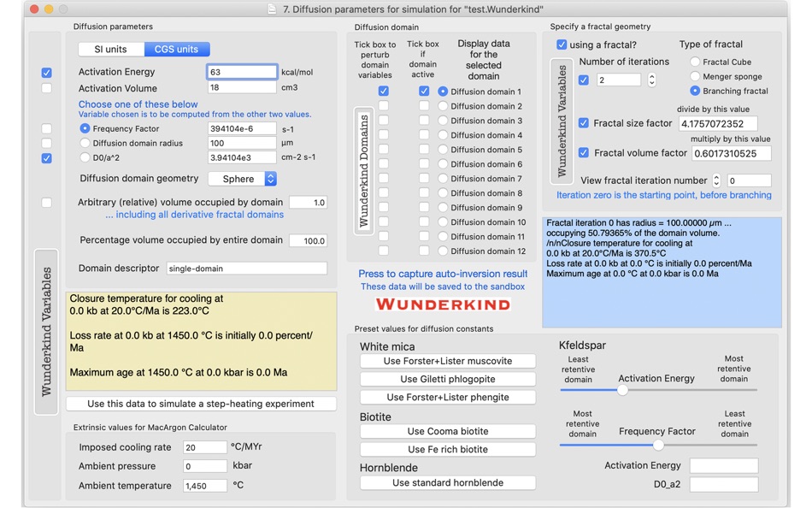Click the document icon in the title bar
The height and width of the screenshot is (508, 812).
[273, 9]
